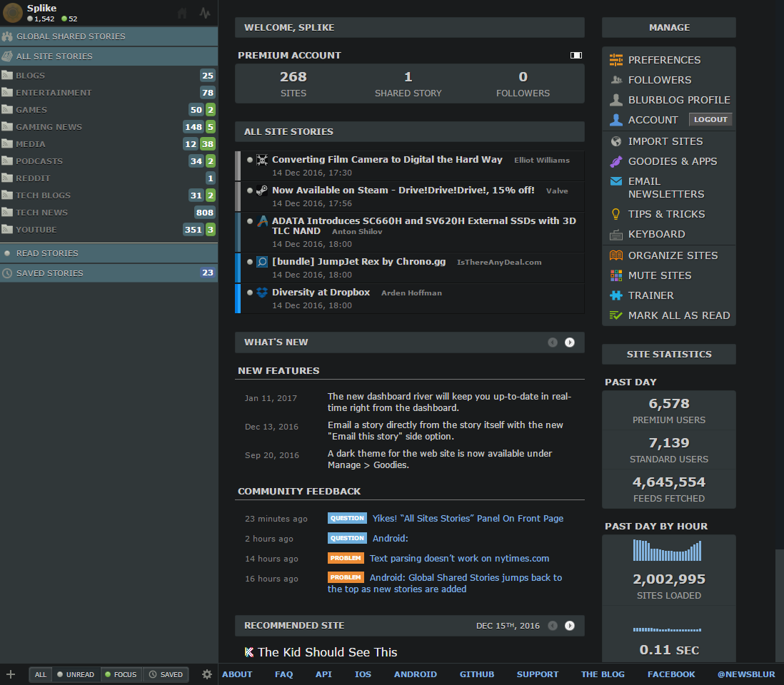Click the premium account usage meter
This screenshot has height=685, width=784.
(576, 54)
